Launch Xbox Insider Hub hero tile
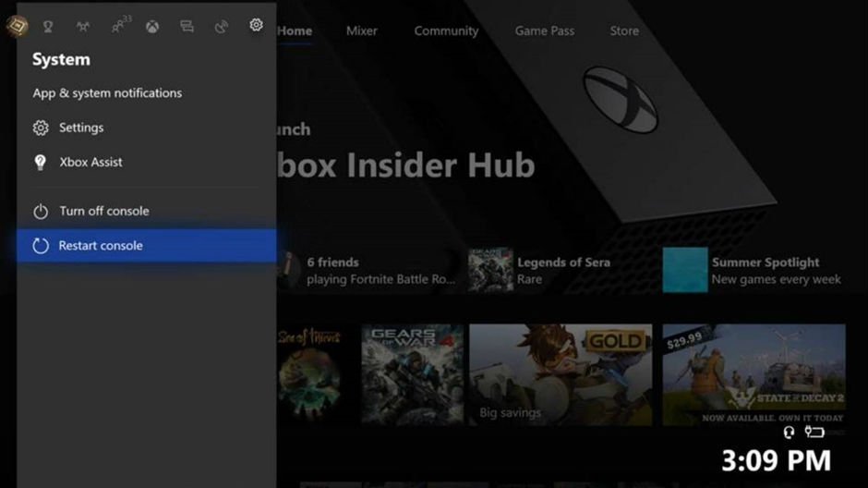 click(406, 165)
